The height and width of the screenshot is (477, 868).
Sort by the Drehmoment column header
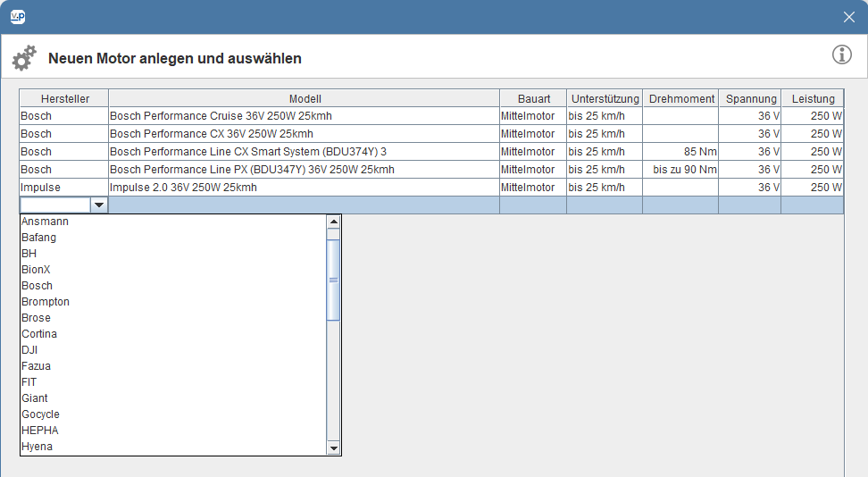tap(680, 98)
